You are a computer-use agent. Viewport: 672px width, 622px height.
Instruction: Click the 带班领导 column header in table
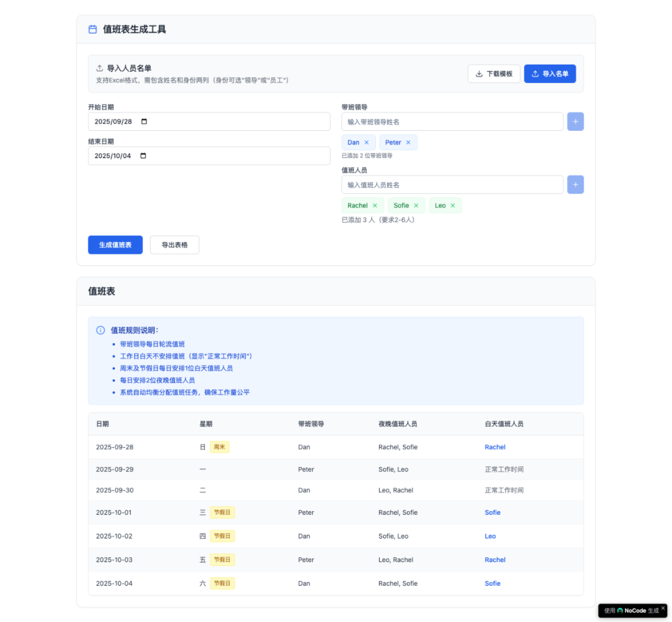(x=311, y=424)
